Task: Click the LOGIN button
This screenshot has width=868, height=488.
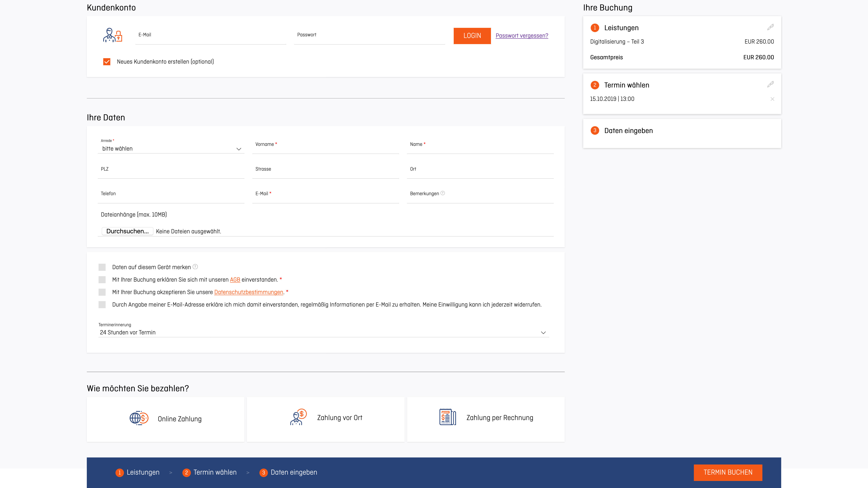Action: (x=472, y=36)
